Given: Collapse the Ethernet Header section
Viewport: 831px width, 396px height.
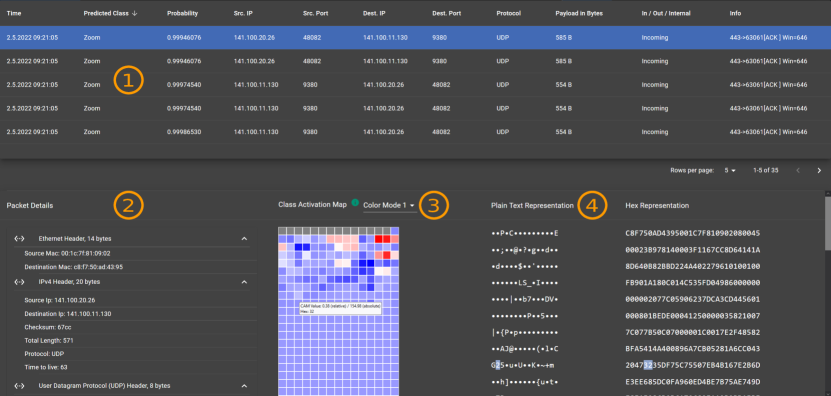Looking at the screenshot, I should point(244,239).
